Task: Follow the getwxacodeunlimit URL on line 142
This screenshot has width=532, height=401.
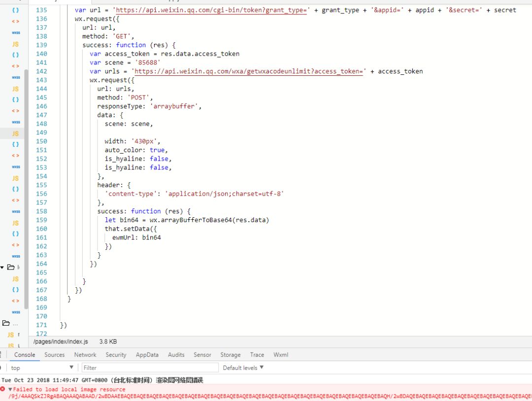Action: [x=249, y=71]
